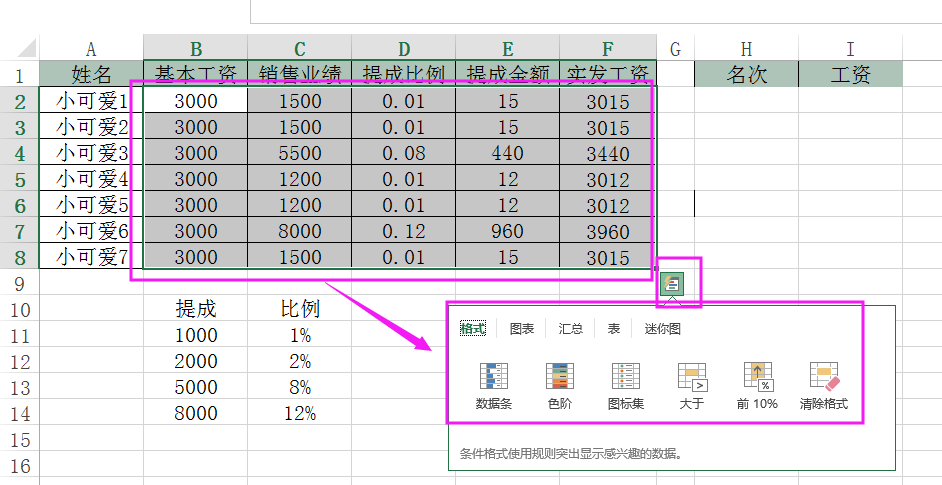Viewport: 942px width, 485px height.
Task: Select percentage cell 1%
Action: click(x=300, y=335)
